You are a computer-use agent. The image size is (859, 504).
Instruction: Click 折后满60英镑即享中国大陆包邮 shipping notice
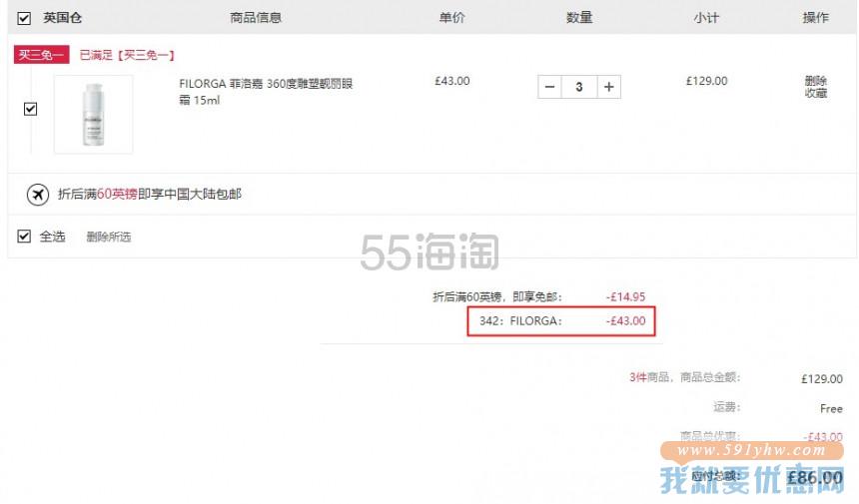pos(150,194)
